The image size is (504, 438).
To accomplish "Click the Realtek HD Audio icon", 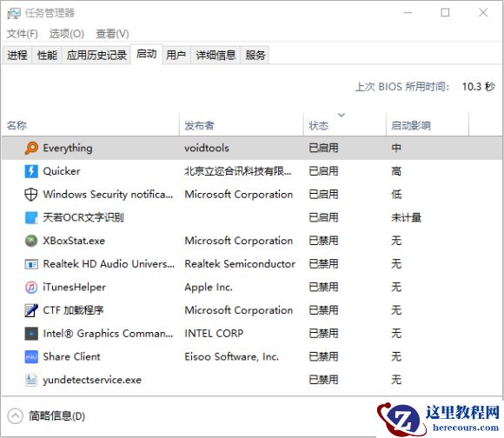I will click(x=31, y=264).
